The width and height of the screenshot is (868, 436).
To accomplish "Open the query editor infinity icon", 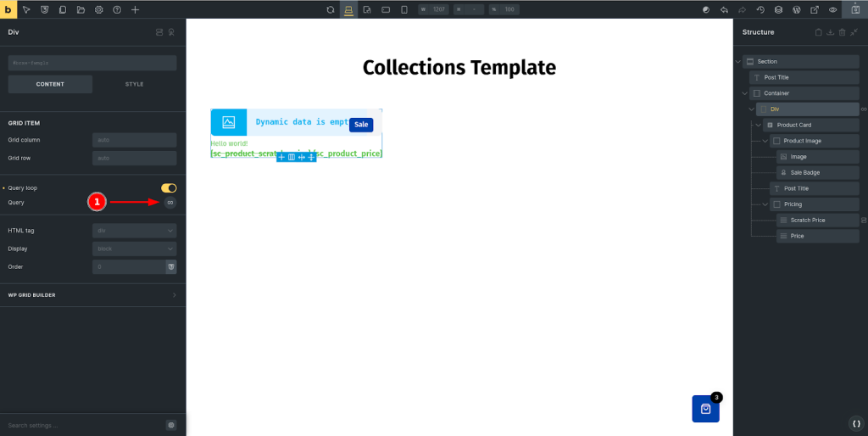I will point(170,203).
